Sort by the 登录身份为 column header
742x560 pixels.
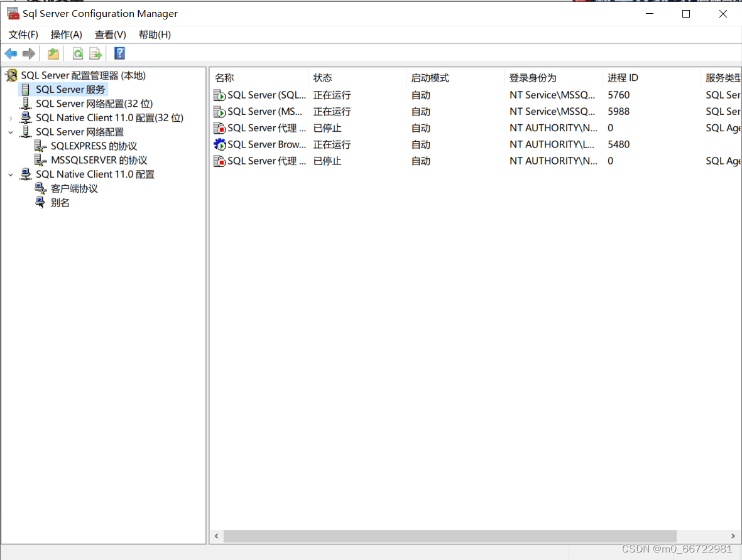(x=554, y=78)
